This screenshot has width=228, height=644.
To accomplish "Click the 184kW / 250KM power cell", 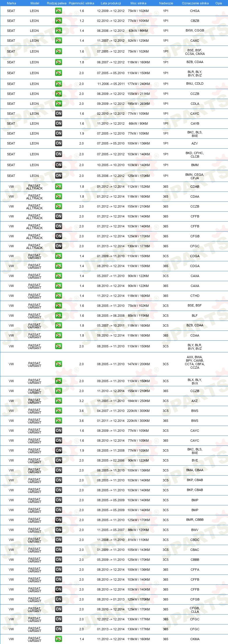I will [x=139, y=401].
